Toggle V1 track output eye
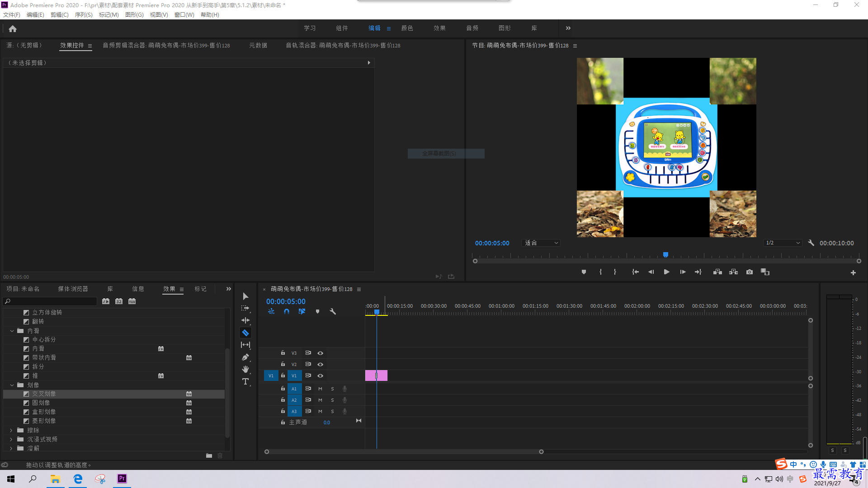The image size is (868, 488). click(x=320, y=375)
